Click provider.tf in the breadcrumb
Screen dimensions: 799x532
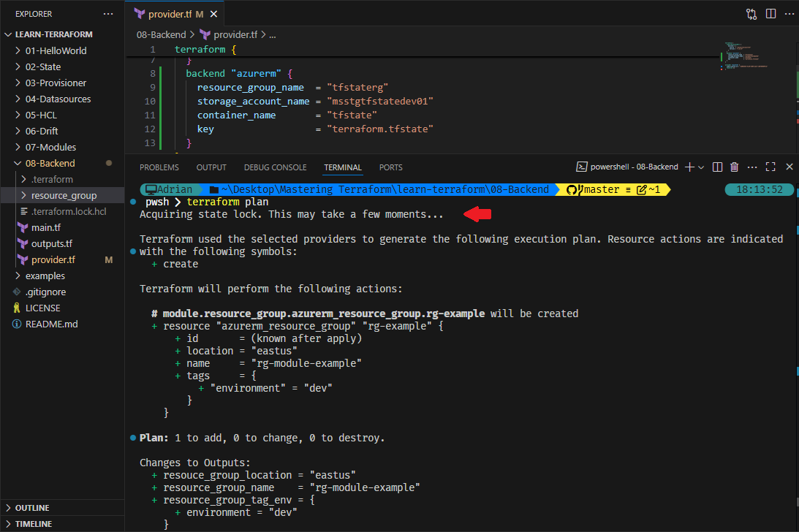click(229, 34)
